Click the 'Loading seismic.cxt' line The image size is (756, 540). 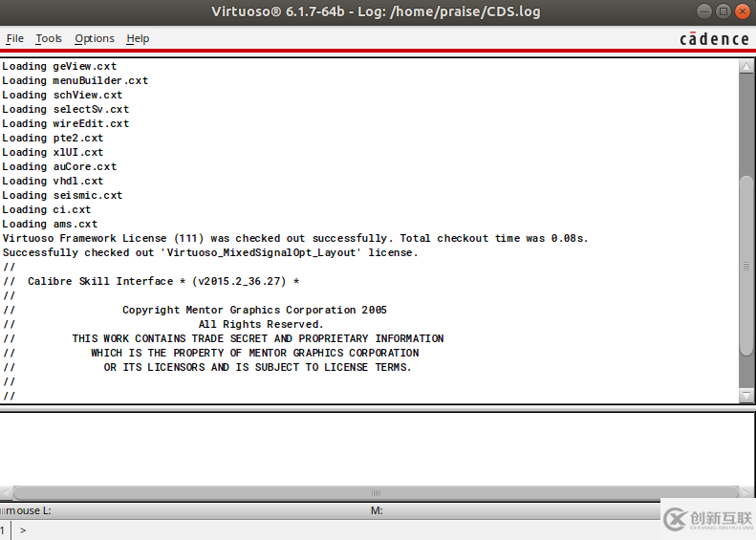[x=62, y=195]
